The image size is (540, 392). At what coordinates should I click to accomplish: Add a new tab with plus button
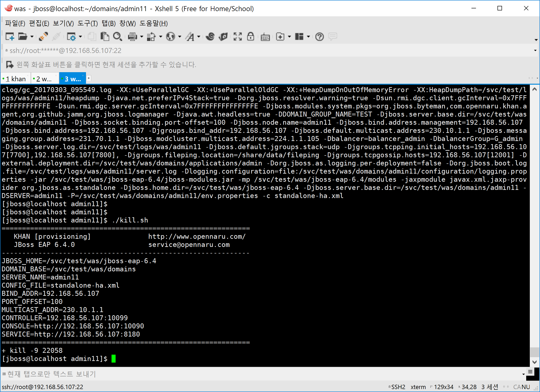[x=89, y=78]
